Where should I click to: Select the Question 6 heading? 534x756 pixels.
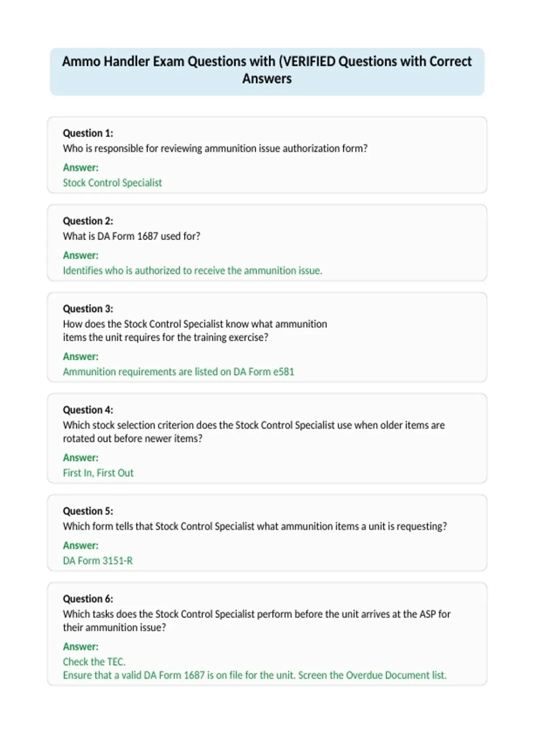[x=88, y=599]
